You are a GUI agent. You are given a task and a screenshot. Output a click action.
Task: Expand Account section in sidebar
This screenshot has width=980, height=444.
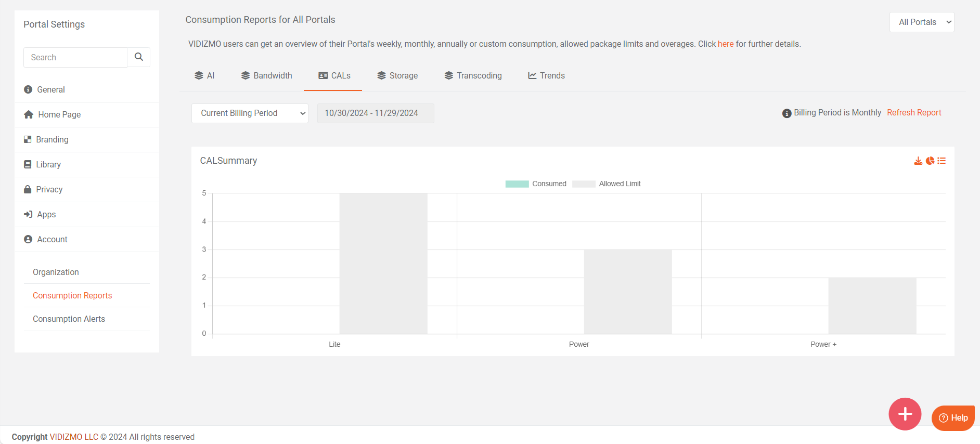tap(52, 240)
